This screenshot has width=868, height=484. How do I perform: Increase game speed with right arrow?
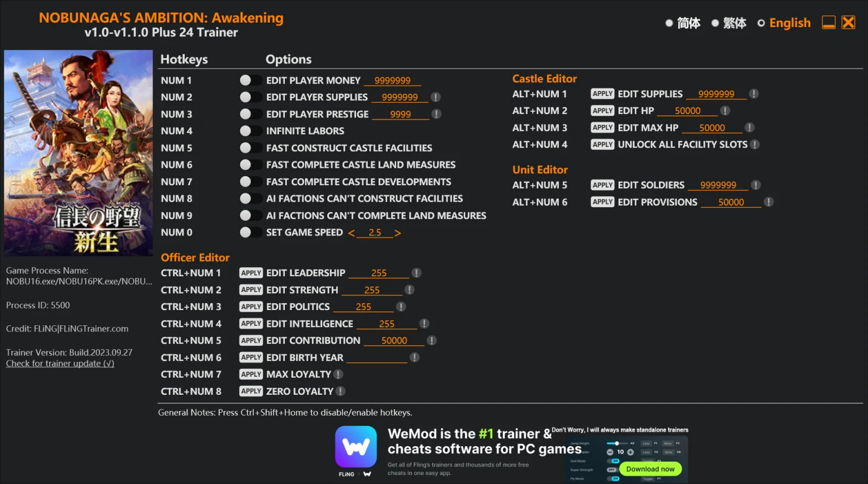(398, 233)
